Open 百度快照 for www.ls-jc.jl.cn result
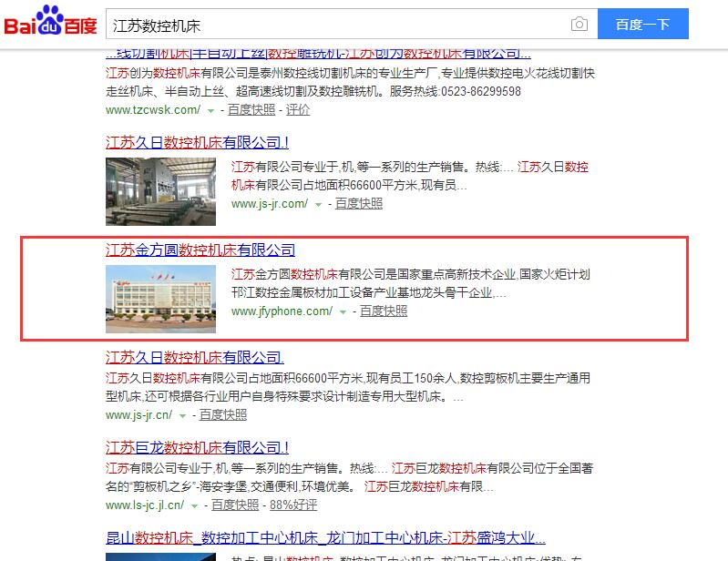The image size is (728, 561). point(235,505)
